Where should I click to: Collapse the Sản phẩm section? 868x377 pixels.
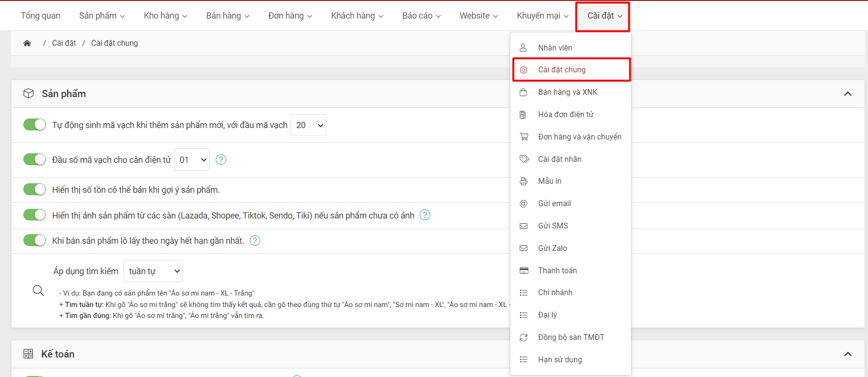848,94
